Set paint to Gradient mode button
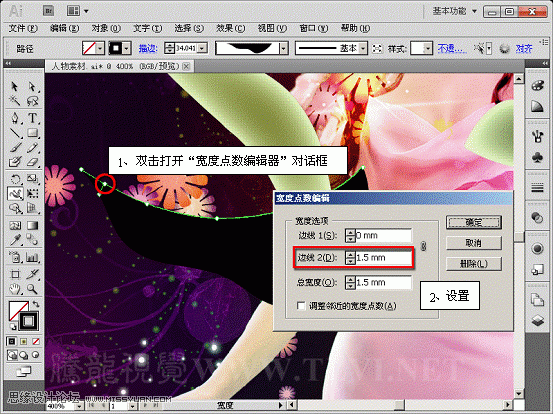 24,341
